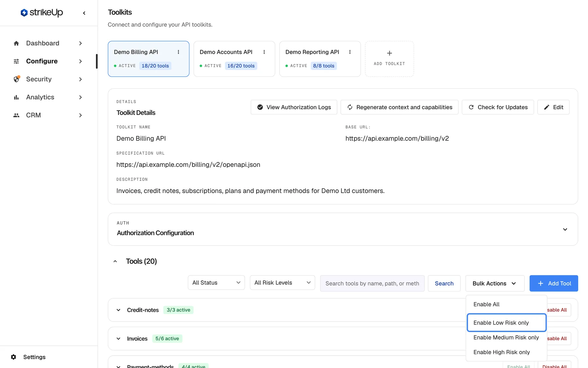Click Check for Updates button
The width and height of the screenshot is (588, 368).
[x=498, y=107]
